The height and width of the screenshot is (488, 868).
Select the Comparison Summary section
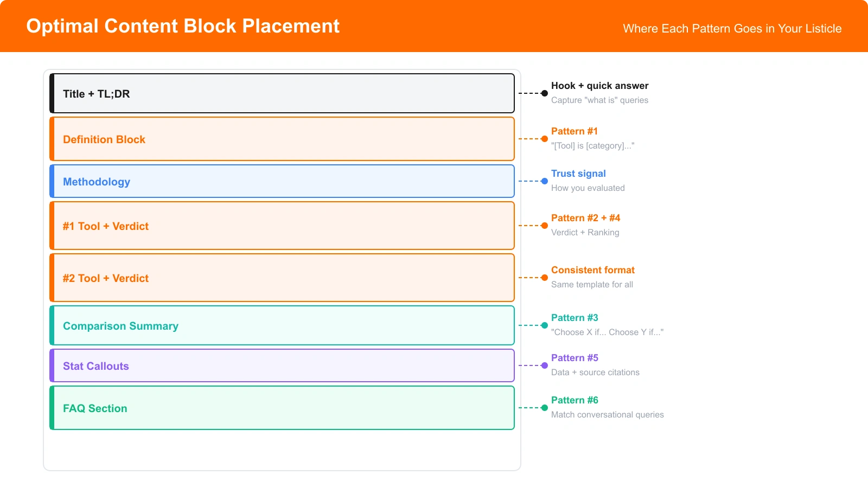[x=282, y=325]
